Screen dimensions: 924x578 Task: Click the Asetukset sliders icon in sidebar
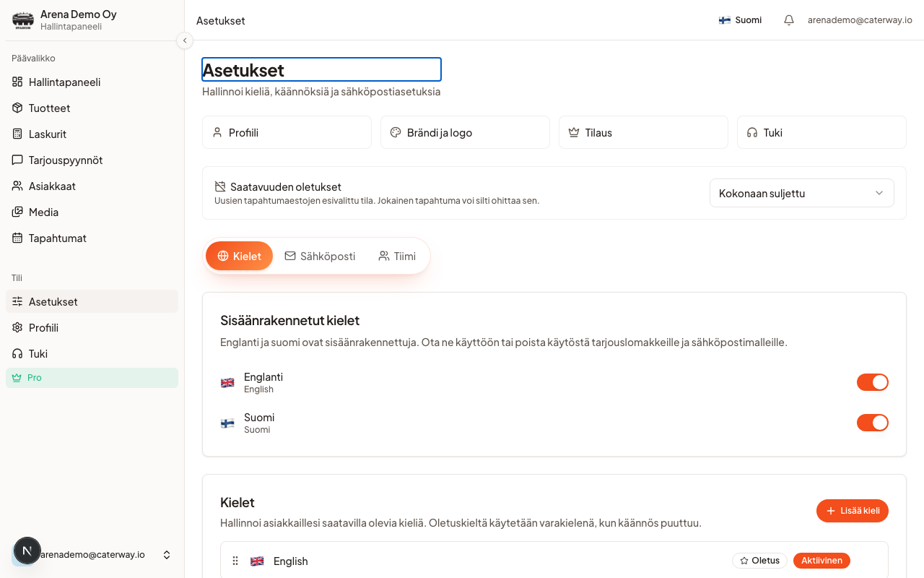pos(17,302)
